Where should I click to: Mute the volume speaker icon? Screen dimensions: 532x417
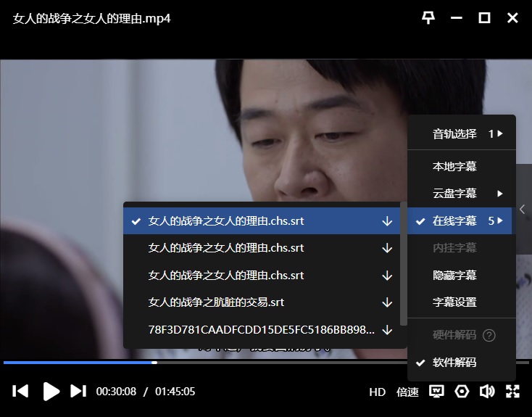[487, 392]
